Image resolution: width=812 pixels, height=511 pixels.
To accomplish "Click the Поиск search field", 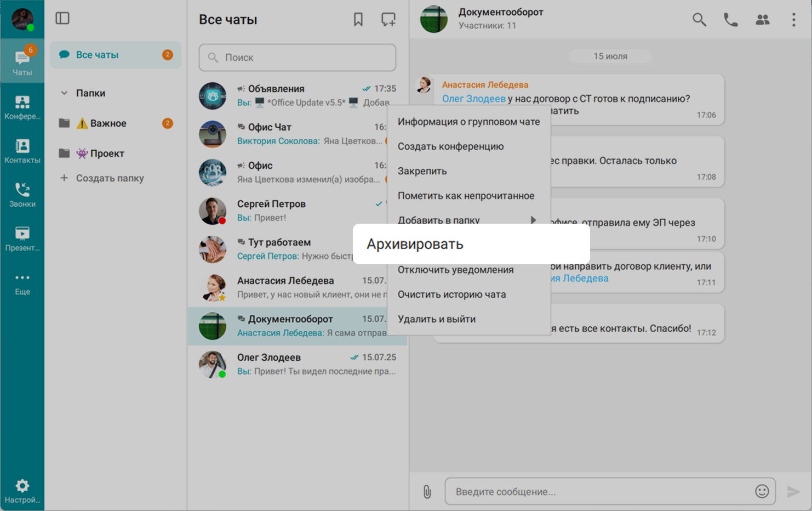I will click(298, 58).
